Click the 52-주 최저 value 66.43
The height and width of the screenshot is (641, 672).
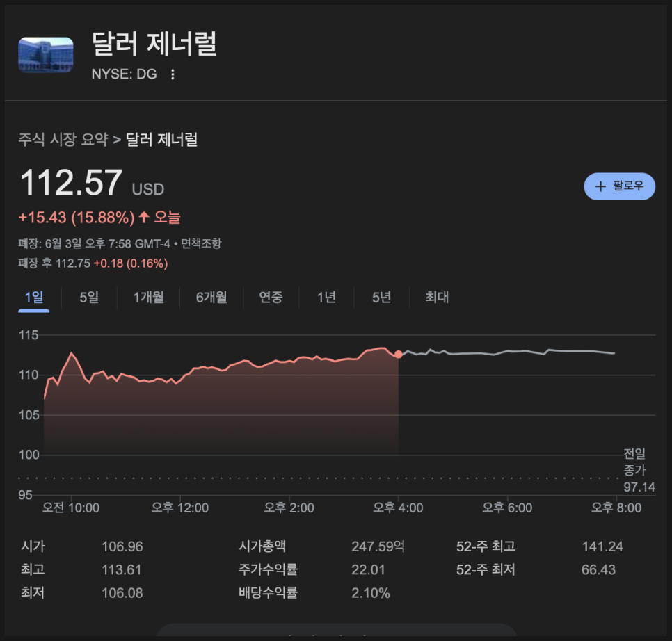pos(599,570)
